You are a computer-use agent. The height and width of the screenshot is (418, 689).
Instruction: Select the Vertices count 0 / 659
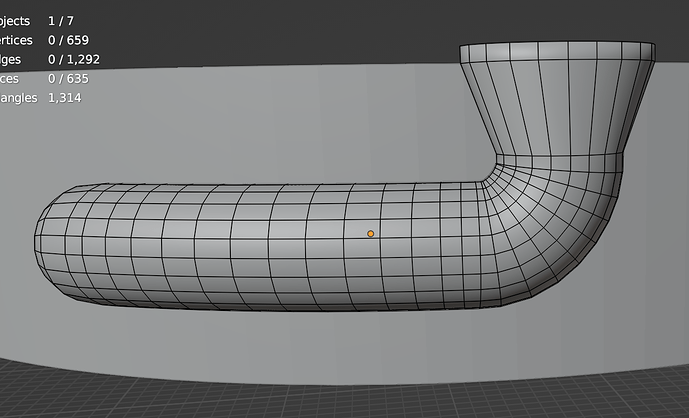[69, 40]
